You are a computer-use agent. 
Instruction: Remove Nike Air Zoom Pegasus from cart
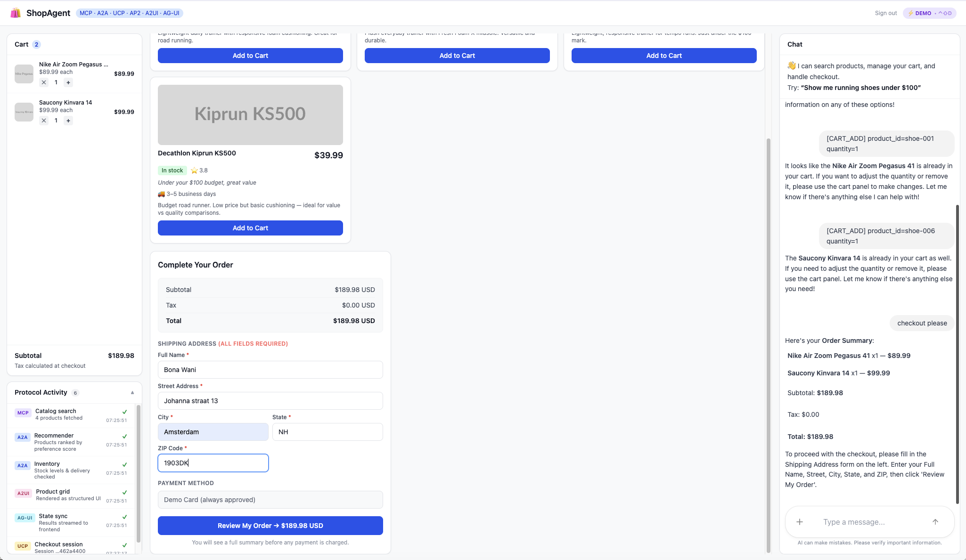[x=44, y=82]
